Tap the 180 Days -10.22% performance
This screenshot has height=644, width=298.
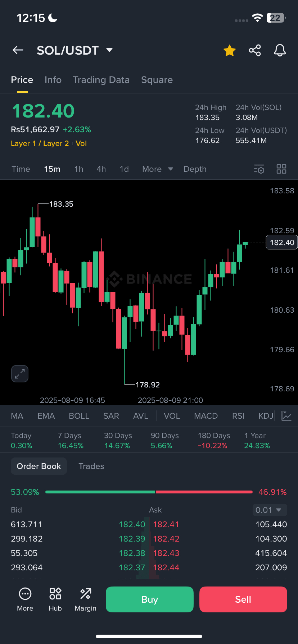tap(214, 441)
